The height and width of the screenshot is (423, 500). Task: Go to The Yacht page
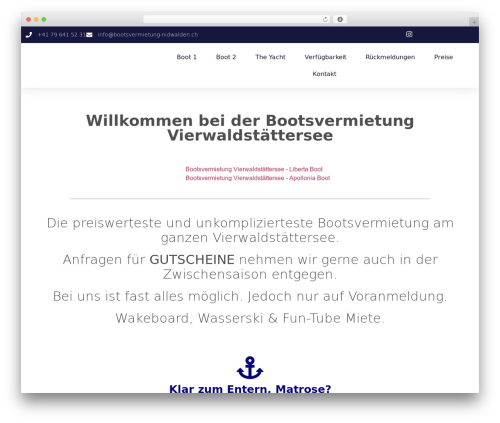pos(270,57)
